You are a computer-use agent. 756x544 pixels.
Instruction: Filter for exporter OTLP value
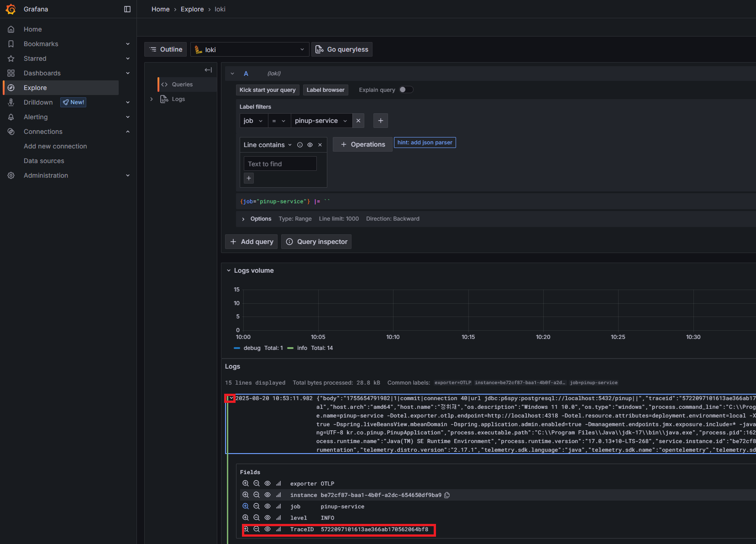click(x=246, y=483)
